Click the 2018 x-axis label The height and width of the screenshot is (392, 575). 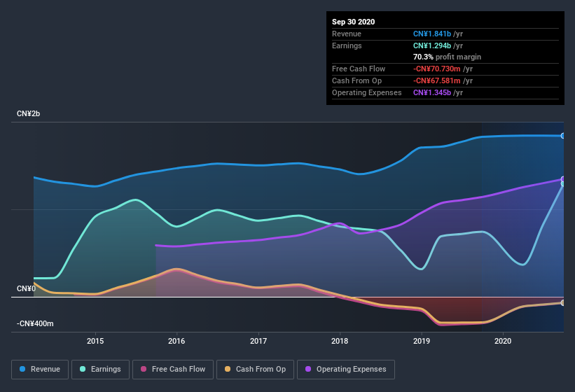[x=340, y=341]
